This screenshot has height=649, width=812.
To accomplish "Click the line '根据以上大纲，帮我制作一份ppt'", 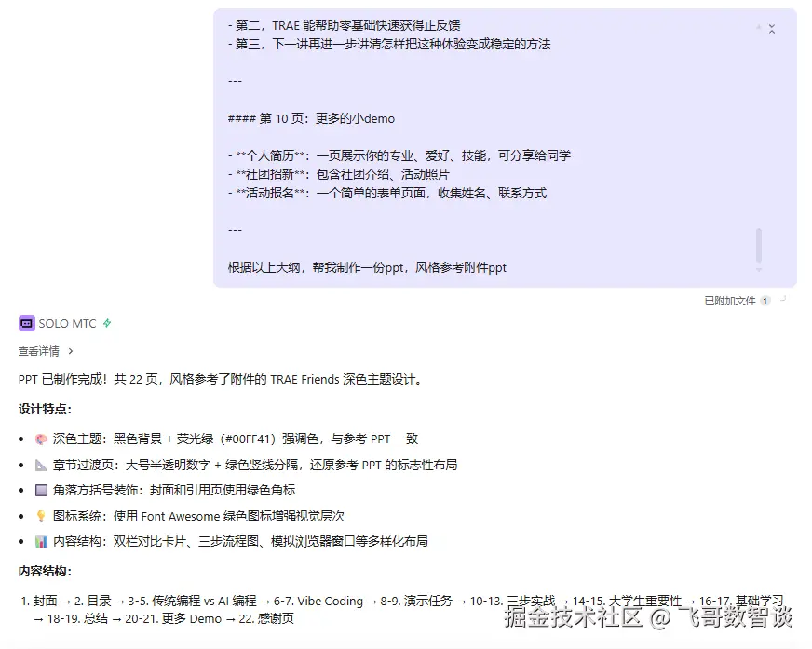I will 316,268.
